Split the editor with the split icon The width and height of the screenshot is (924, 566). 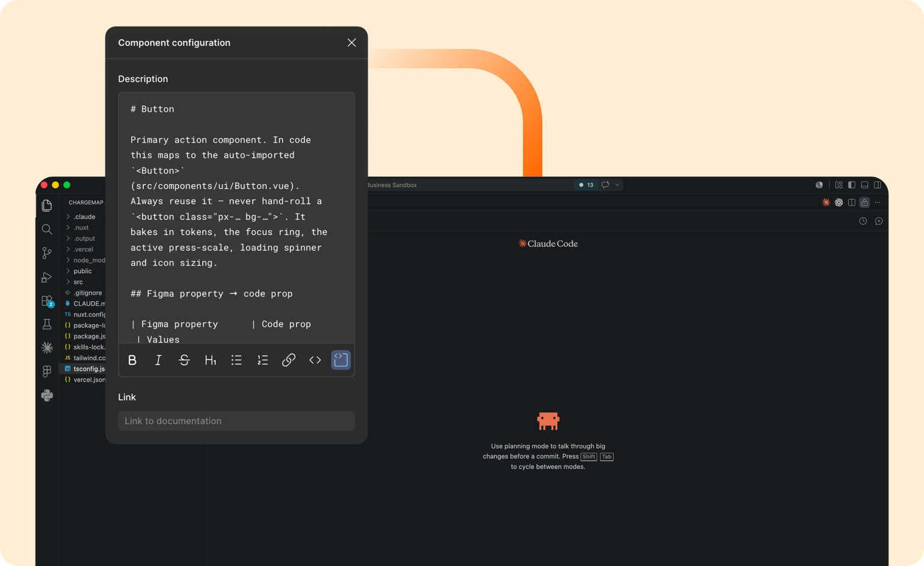click(x=851, y=202)
